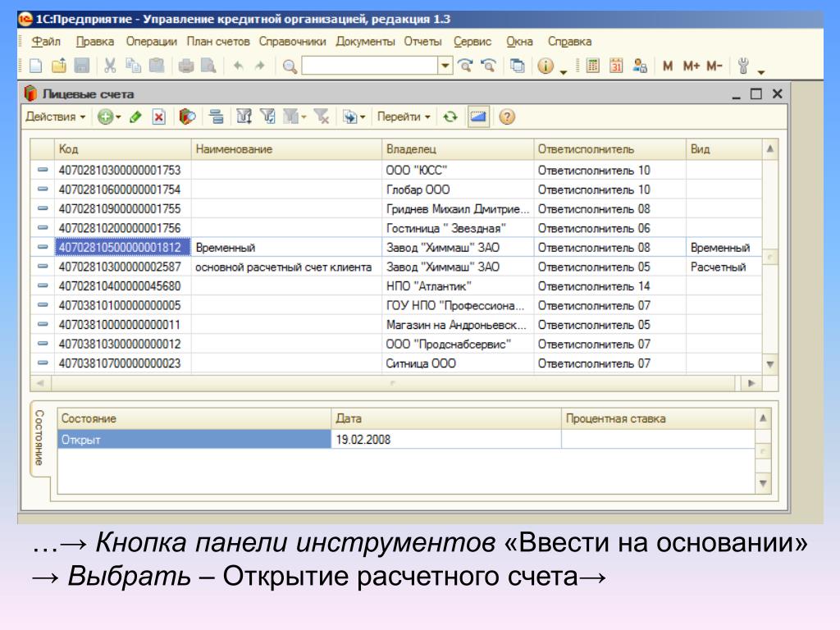The width and height of the screenshot is (840, 630).
Task: Click the Find in list icon
Action: coord(187,116)
